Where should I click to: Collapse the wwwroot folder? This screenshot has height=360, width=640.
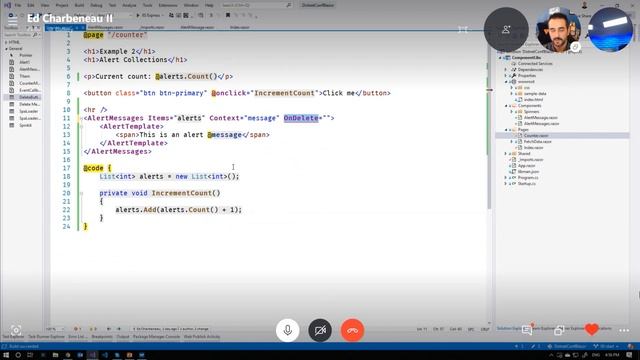click(506, 82)
